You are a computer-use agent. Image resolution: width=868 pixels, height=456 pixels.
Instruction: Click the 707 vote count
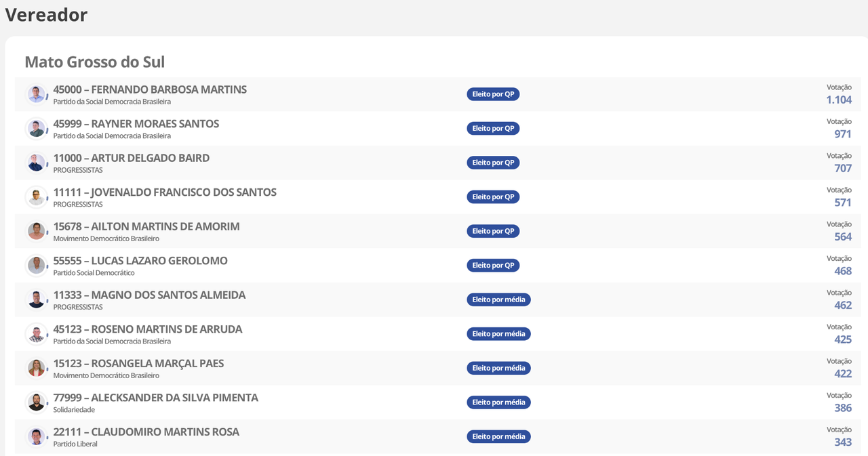pos(843,168)
